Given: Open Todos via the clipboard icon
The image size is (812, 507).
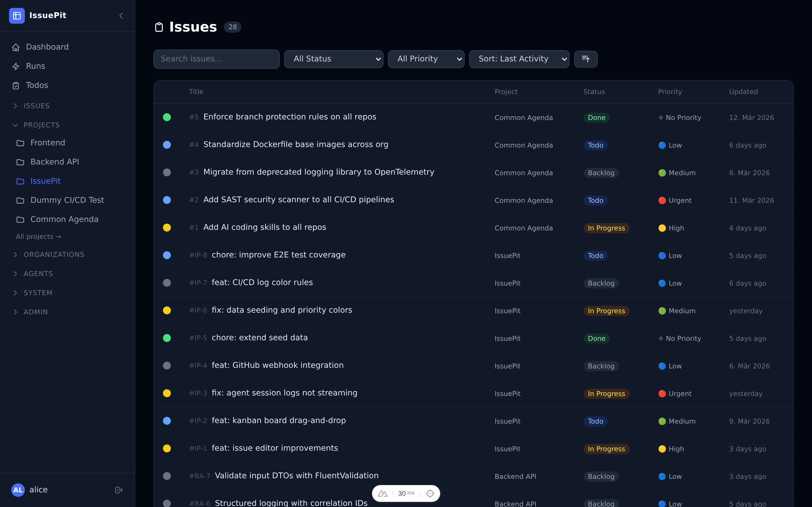Looking at the screenshot, I should coord(16,85).
